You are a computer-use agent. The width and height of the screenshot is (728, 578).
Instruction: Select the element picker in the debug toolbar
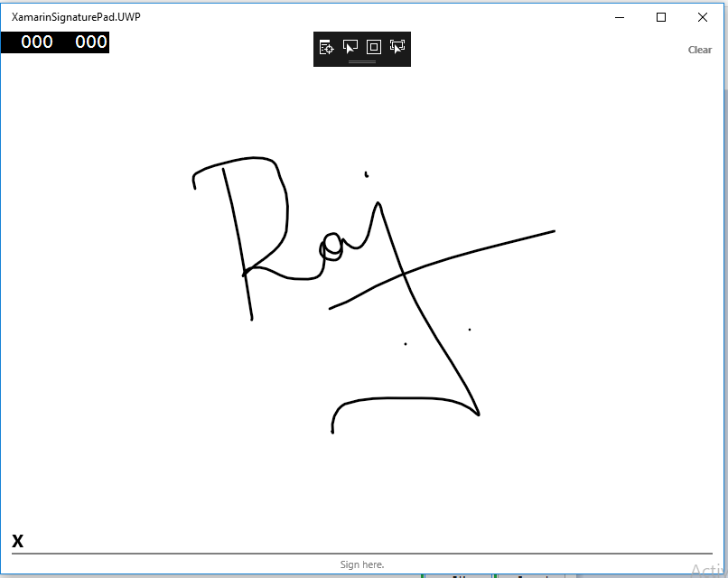[350, 47]
